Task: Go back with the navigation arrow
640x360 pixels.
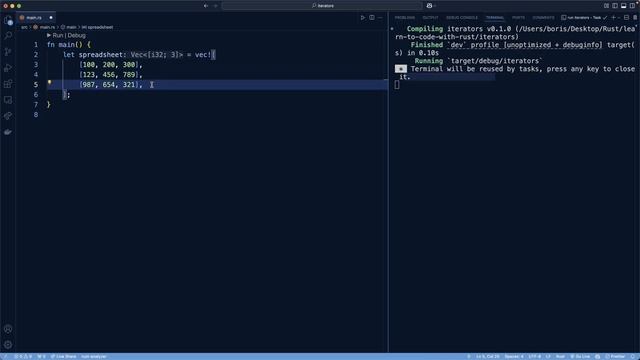Action: [x=206, y=6]
